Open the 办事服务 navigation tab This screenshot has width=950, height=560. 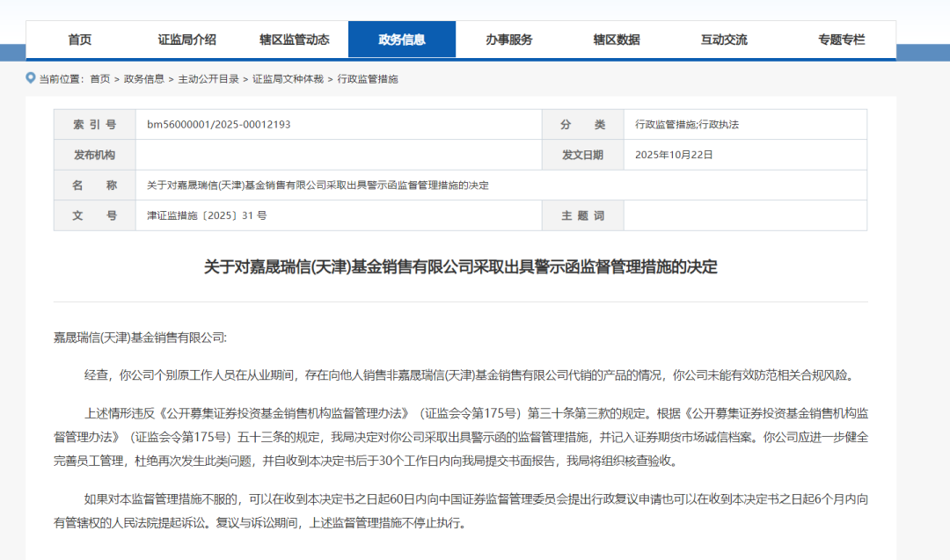point(508,40)
